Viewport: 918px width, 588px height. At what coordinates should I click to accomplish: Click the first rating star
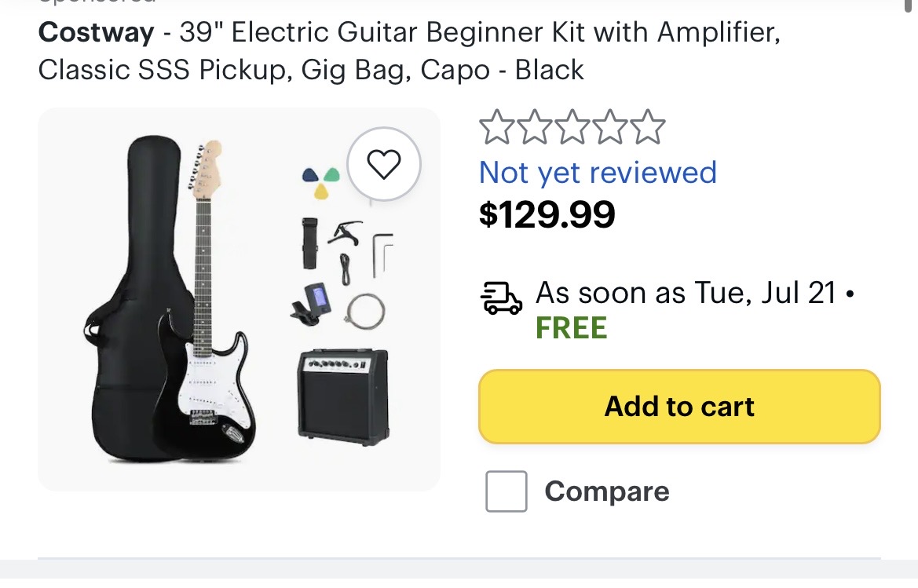(x=497, y=127)
